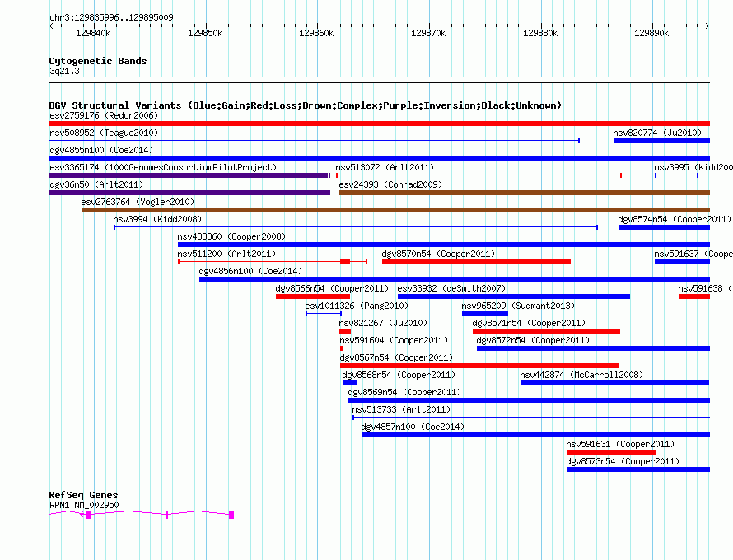Select the blue nsv820774 gain bar

coord(661,141)
